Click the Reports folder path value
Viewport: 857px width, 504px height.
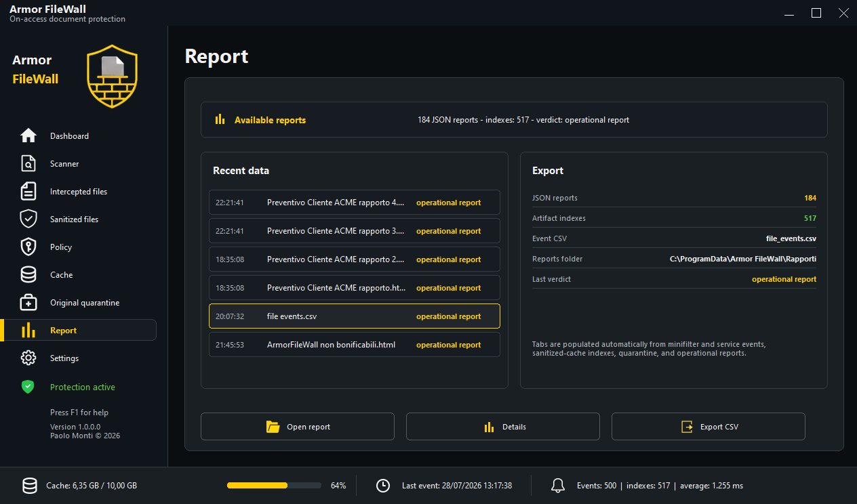pyautogui.click(x=743, y=259)
